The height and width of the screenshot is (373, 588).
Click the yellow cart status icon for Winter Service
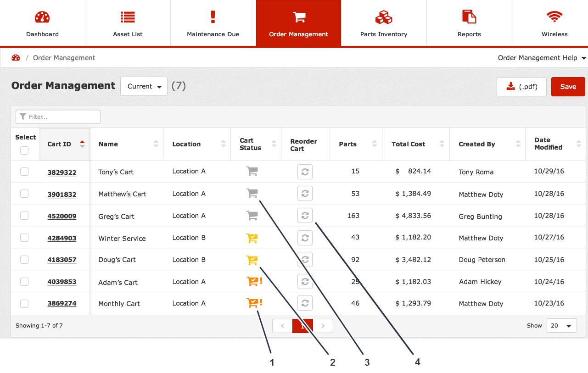click(252, 238)
